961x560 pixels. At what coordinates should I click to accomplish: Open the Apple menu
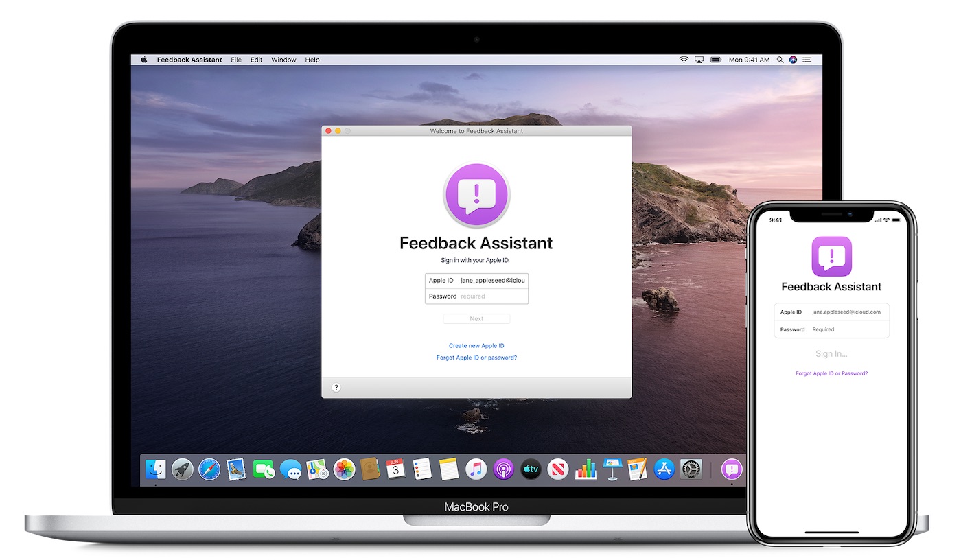(144, 60)
